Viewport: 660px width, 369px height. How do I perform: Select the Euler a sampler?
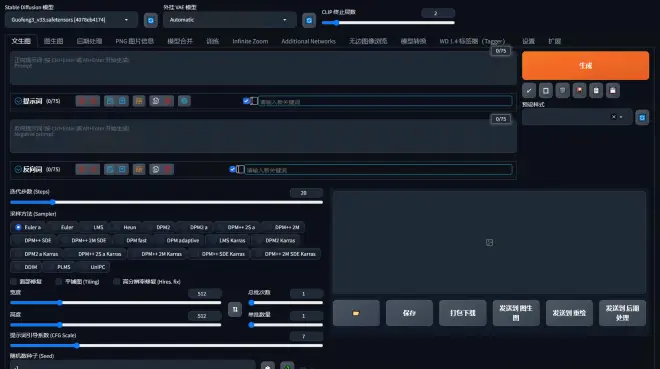(x=18, y=227)
